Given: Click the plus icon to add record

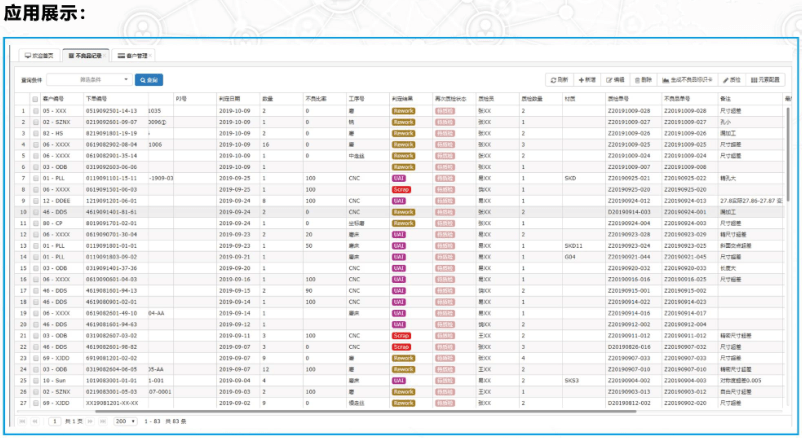Looking at the screenshot, I should pos(581,80).
